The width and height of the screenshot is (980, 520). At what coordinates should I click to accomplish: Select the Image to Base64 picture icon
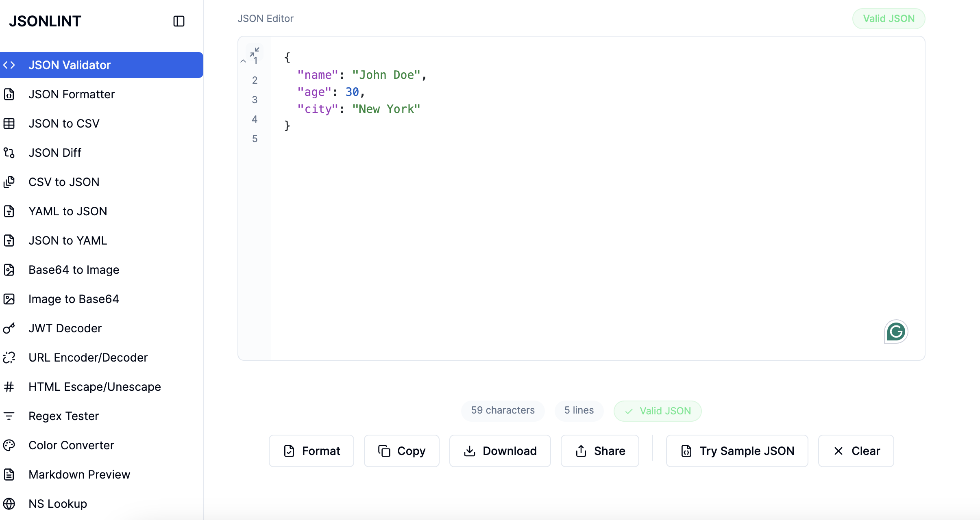[9, 299]
